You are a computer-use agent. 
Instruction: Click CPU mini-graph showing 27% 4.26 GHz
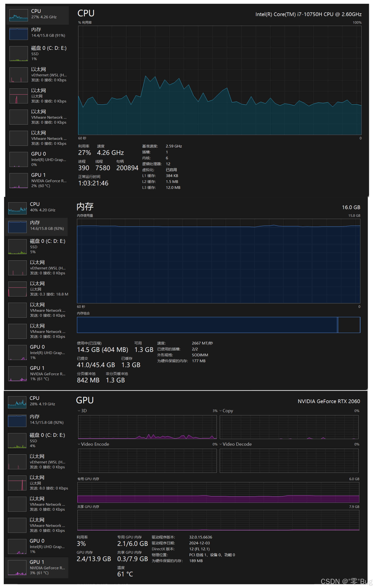[19, 15]
